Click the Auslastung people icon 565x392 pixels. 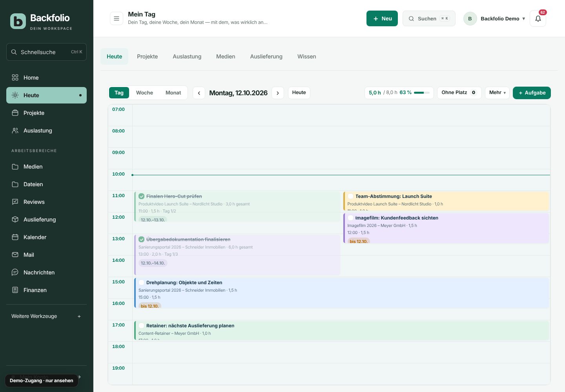click(15, 131)
